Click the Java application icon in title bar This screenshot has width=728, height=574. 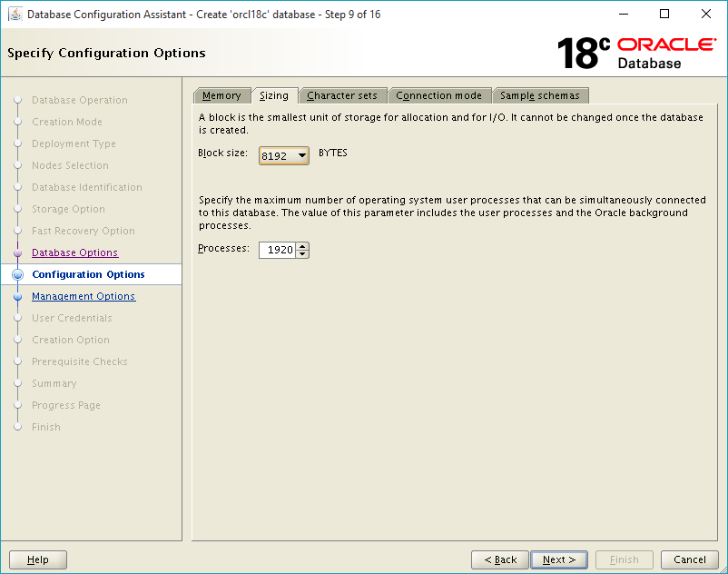coord(15,15)
